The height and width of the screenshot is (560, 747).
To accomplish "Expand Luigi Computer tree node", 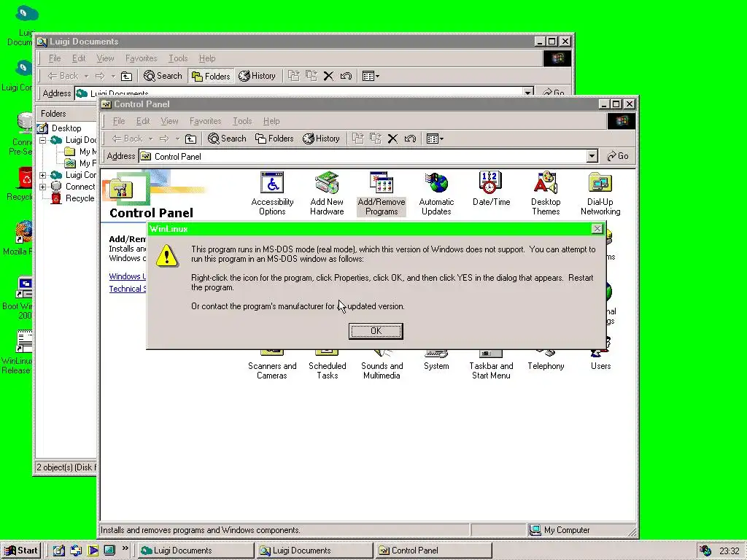I will (x=43, y=175).
